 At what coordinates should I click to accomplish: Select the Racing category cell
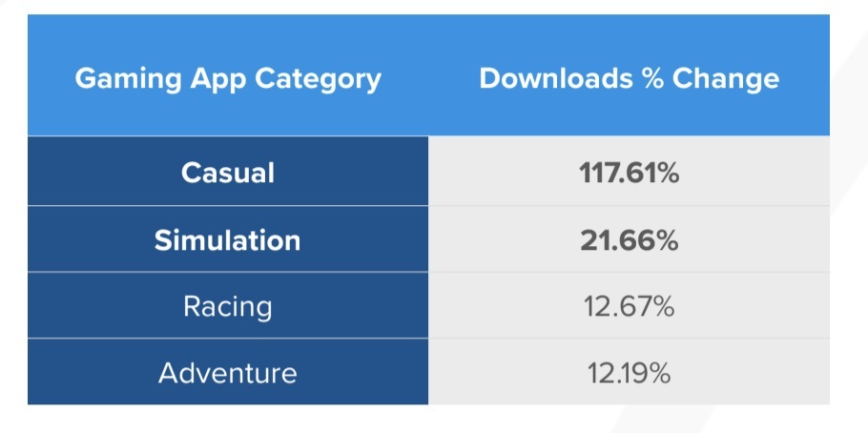click(x=228, y=305)
